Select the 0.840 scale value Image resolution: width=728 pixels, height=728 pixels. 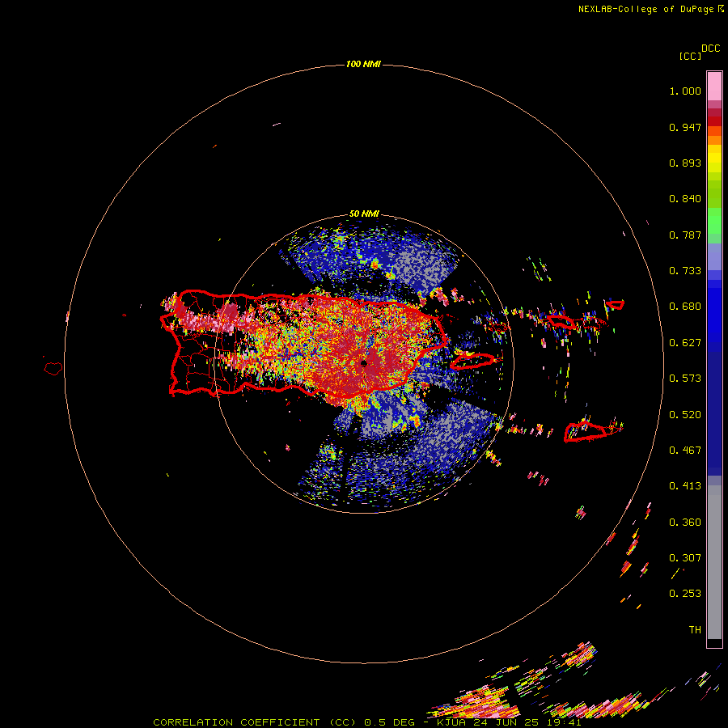coord(685,199)
